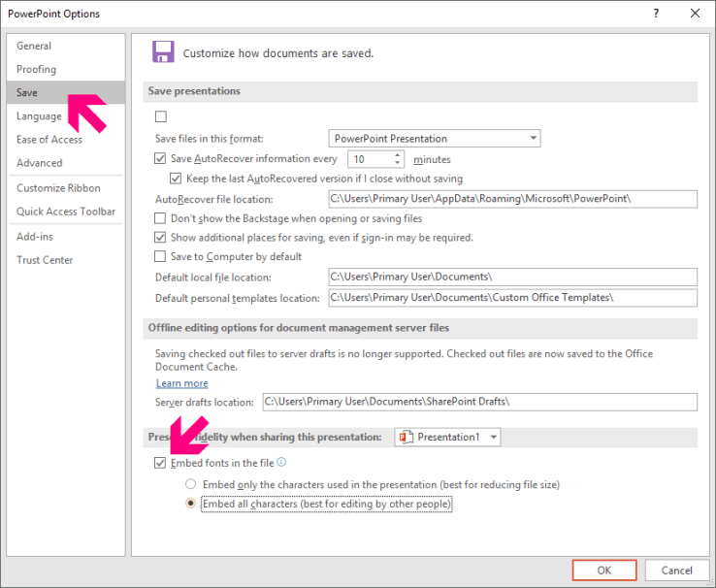Decrease AutoRecover minutes with down arrow
The image size is (716, 588).
pos(397,163)
